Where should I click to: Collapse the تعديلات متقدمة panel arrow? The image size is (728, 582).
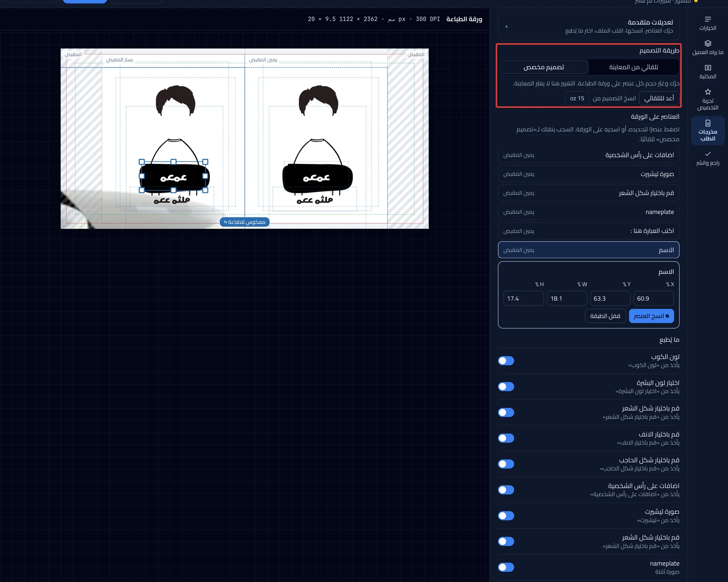tap(506, 26)
